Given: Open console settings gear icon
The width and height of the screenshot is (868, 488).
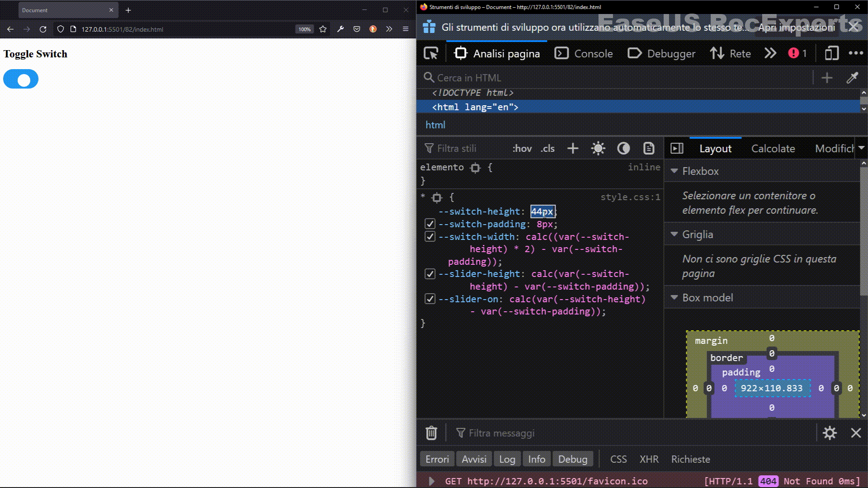Looking at the screenshot, I should pyautogui.click(x=830, y=433).
